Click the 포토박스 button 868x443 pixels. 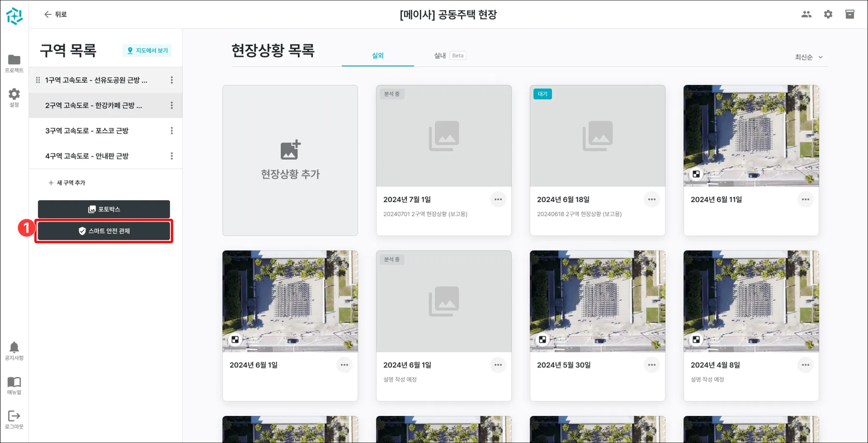[104, 209]
